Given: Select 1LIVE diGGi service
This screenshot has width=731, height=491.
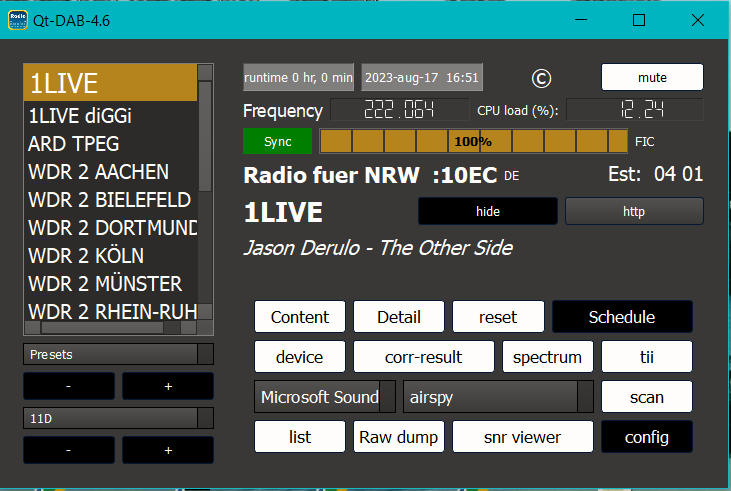Looking at the screenshot, I should pos(110,116).
